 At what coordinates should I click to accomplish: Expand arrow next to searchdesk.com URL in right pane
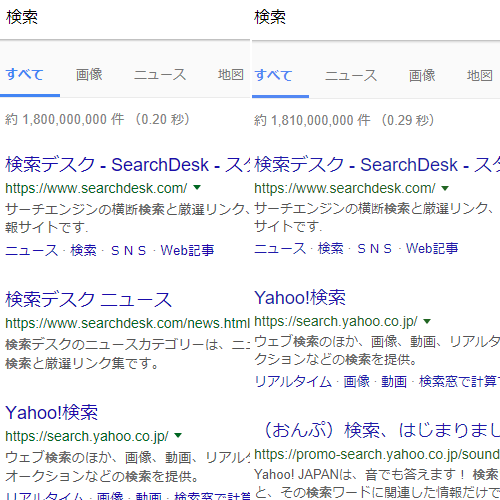(x=445, y=188)
